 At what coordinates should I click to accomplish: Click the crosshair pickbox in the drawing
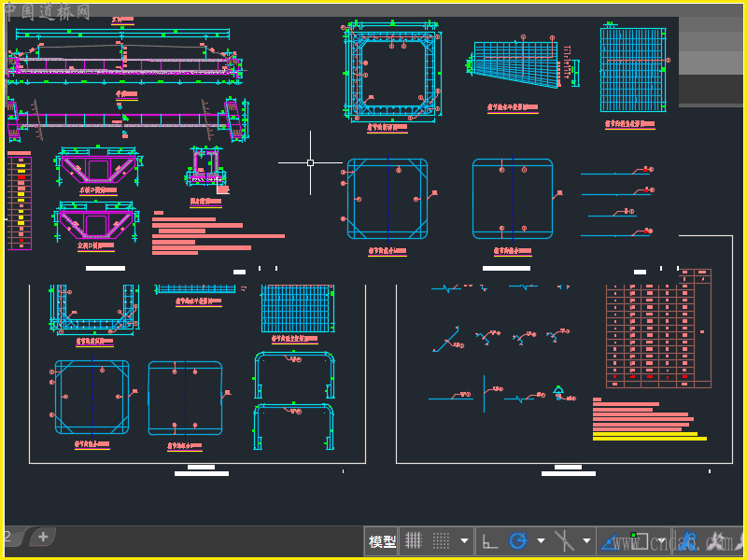click(310, 162)
